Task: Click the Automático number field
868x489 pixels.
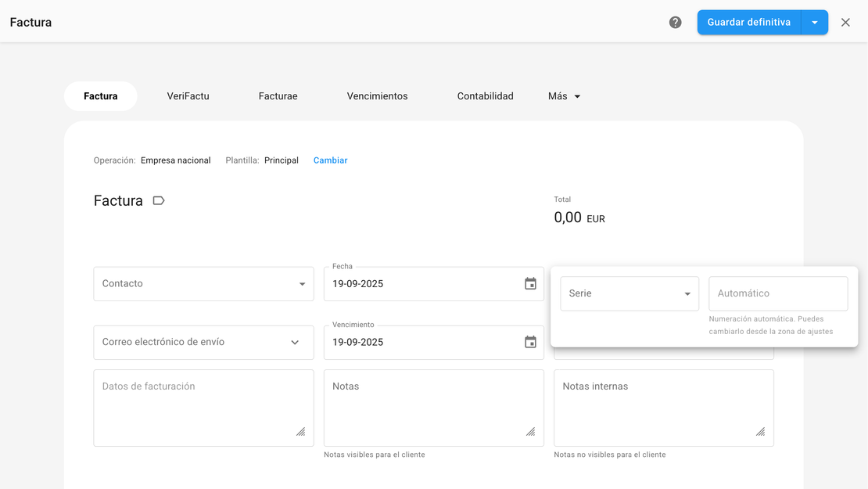Action: 778,293
